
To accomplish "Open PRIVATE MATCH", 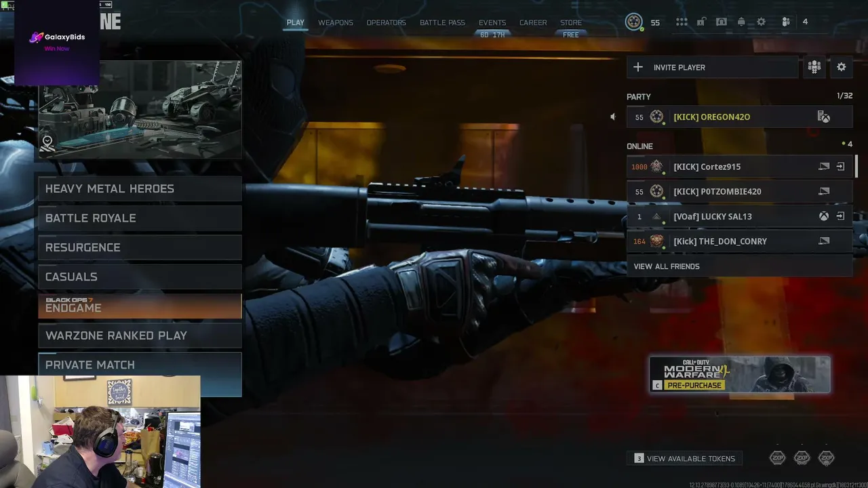I will 140,365.
